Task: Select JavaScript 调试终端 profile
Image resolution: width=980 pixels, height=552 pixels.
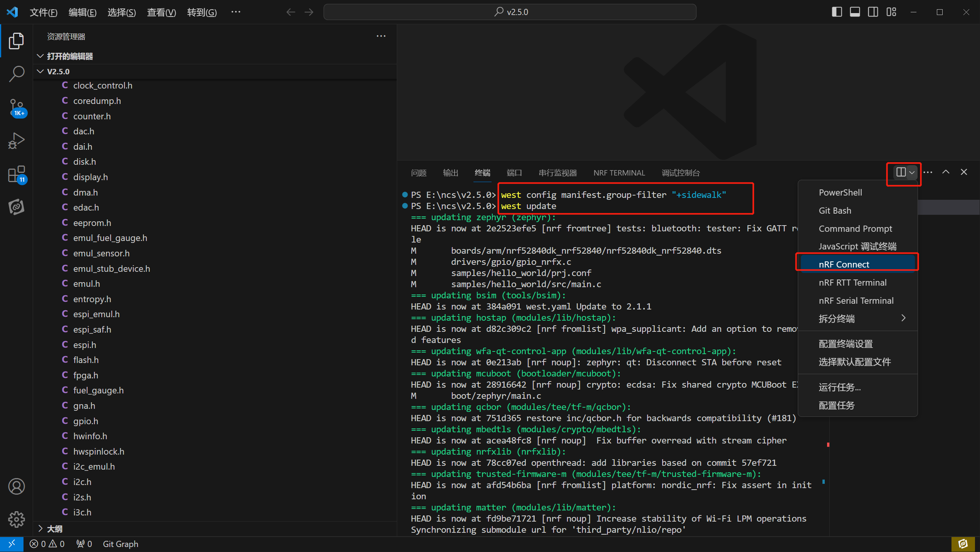Action: (858, 246)
